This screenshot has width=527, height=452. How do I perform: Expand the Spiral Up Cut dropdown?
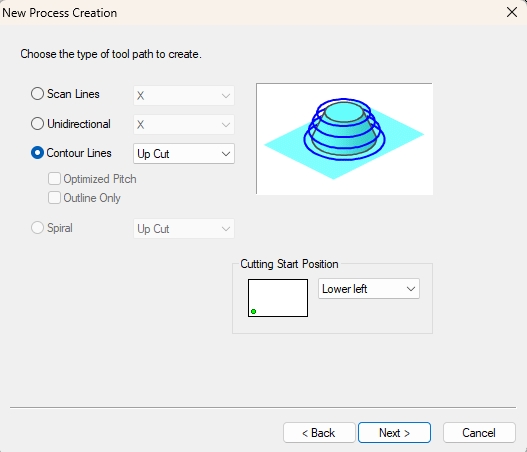coord(184,229)
